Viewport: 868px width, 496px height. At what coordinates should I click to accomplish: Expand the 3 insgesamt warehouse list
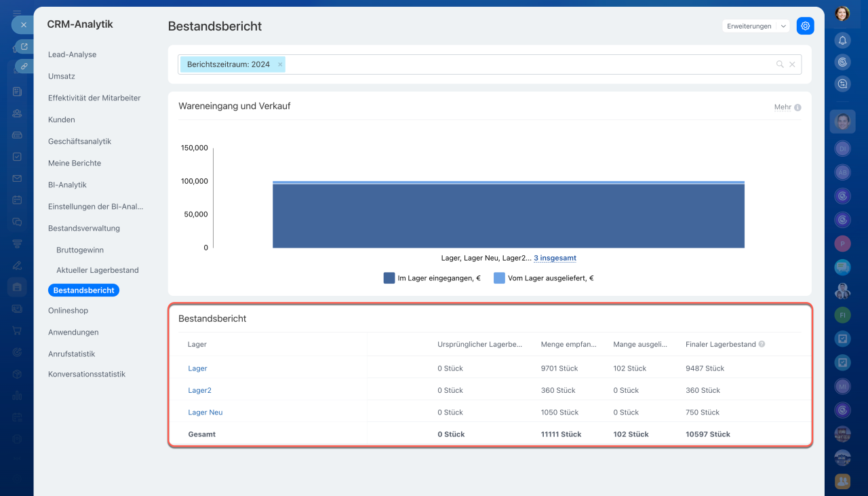555,258
